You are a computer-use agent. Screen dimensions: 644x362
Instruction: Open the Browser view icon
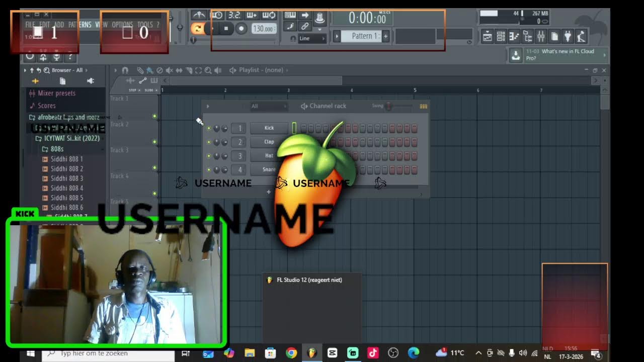527,36
